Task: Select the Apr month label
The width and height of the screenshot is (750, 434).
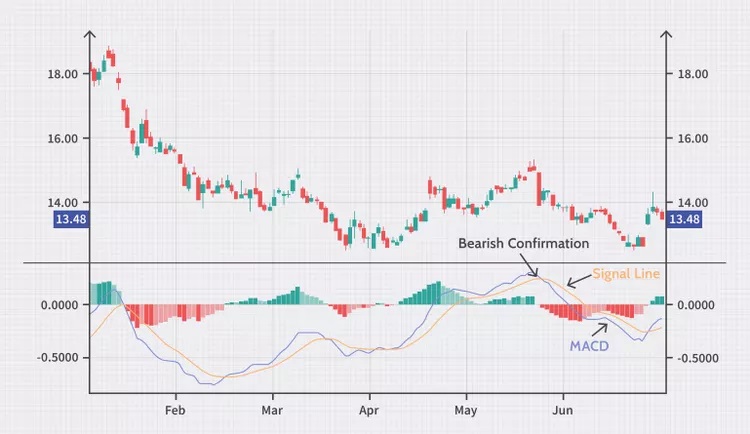Action: [369, 410]
